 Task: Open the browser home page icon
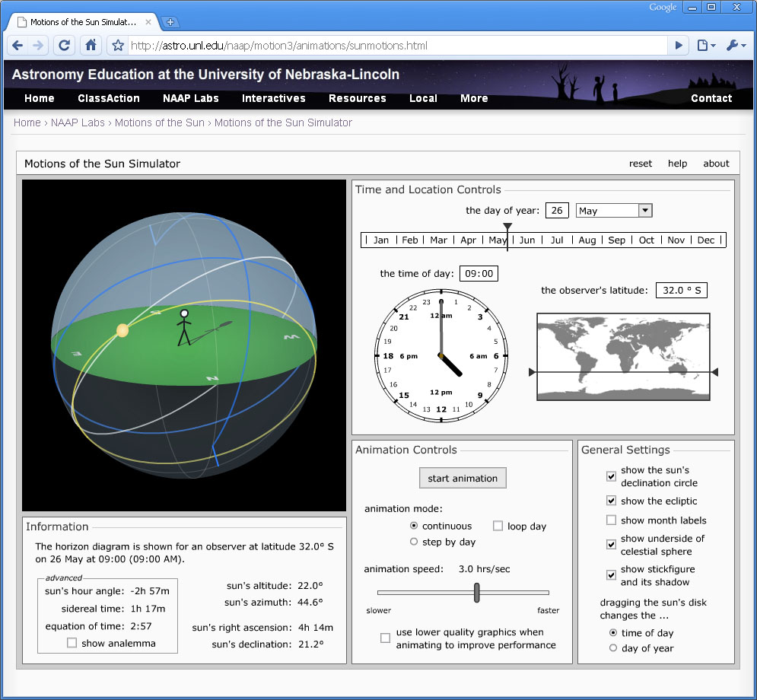[91, 45]
